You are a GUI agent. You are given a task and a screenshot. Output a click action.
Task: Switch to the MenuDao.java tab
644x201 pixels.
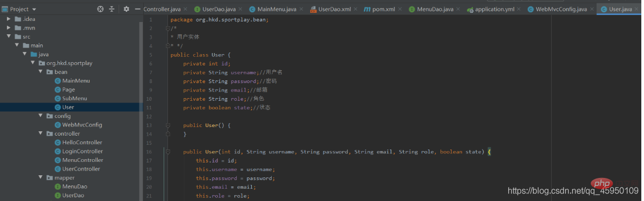(x=435, y=9)
